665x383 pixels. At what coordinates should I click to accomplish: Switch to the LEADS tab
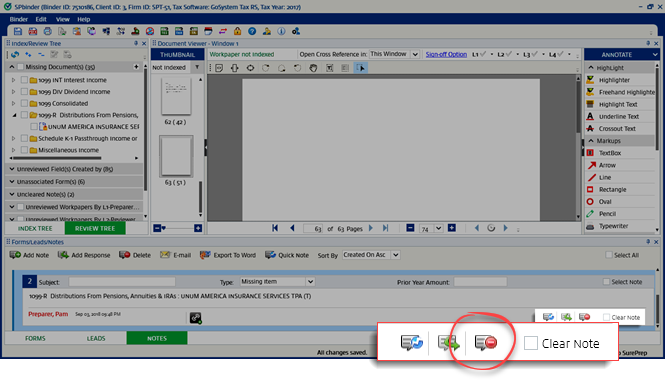[x=96, y=338]
